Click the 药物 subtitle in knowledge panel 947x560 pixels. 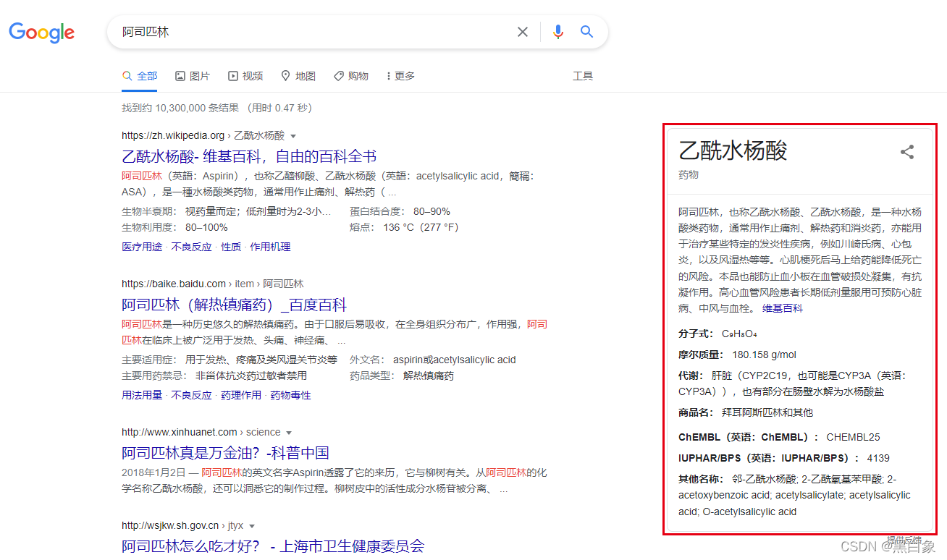pos(689,175)
